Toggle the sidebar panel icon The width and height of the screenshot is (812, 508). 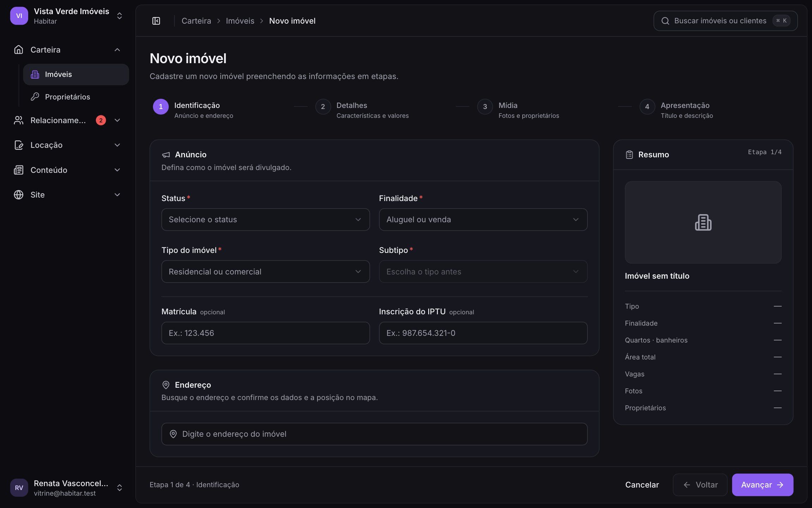click(156, 21)
